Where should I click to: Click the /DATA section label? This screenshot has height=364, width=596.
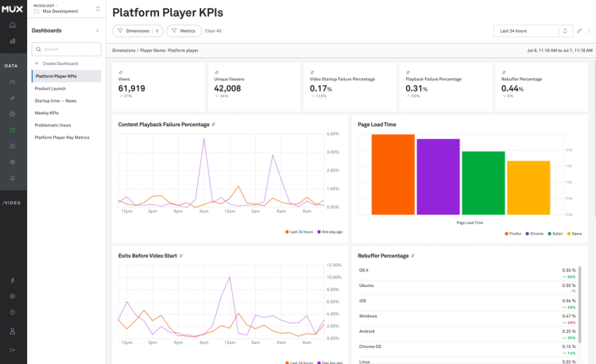[x=10, y=66]
